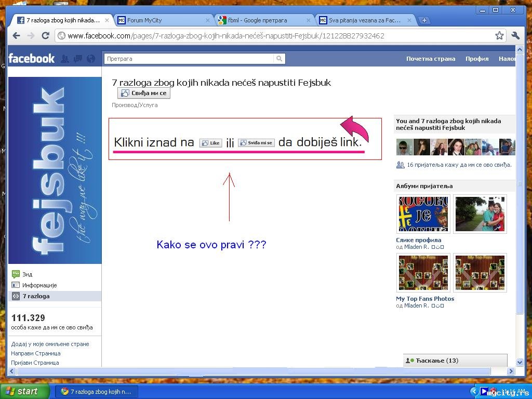Screen dimensions: 532x399
Task: Switch to the Forum MyCity tab
Action: point(164,20)
